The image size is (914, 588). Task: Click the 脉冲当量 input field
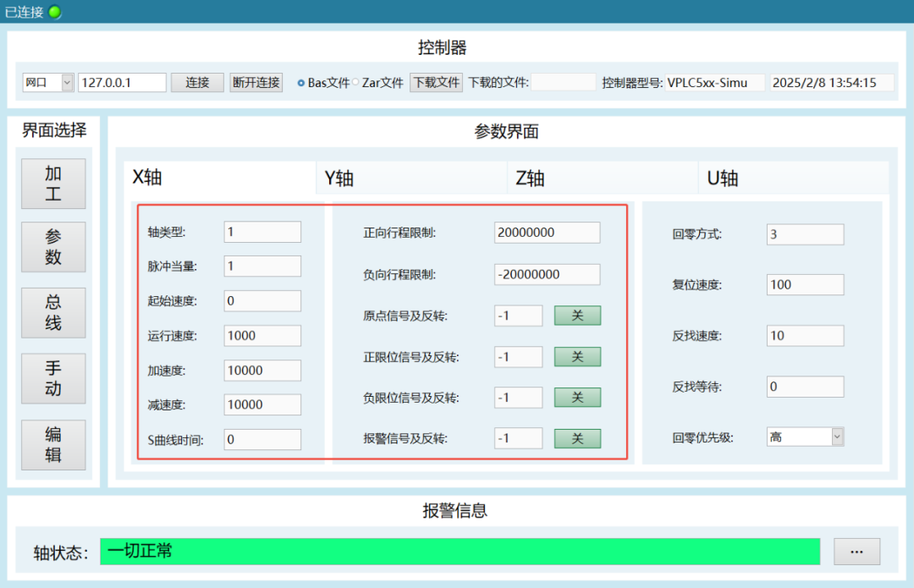click(x=262, y=267)
